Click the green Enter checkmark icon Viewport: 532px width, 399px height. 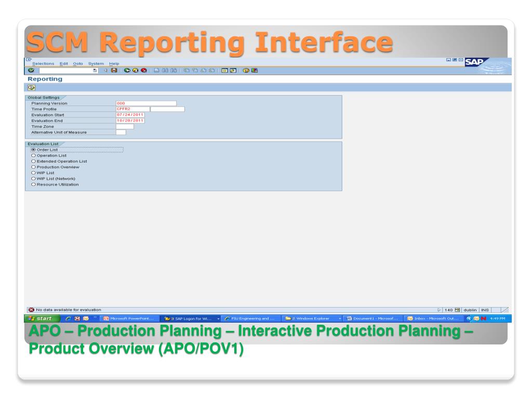[31, 70]
